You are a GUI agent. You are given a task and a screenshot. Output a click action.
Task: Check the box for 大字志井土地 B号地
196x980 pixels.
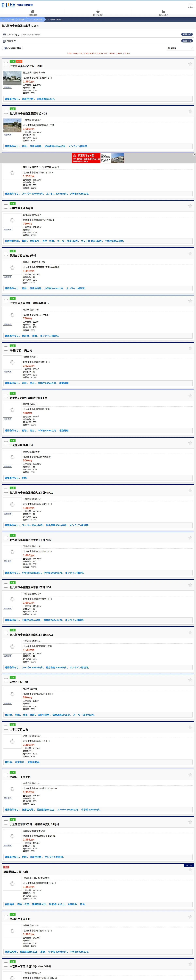coord(6,207)
